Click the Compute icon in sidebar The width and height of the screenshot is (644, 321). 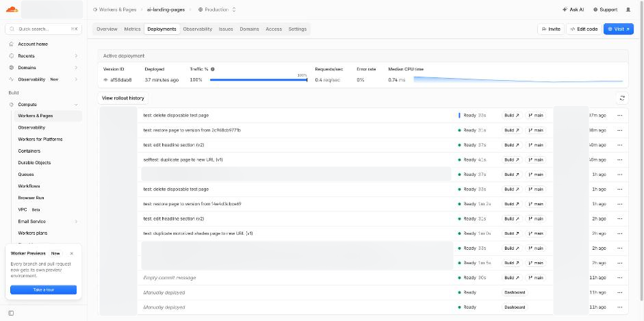pos(12,105)
